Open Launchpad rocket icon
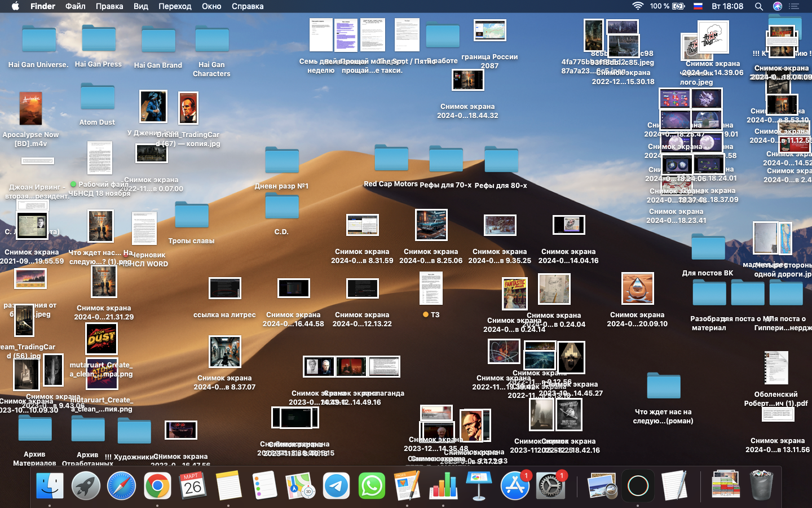812x508 pixels. click(86, 485)
